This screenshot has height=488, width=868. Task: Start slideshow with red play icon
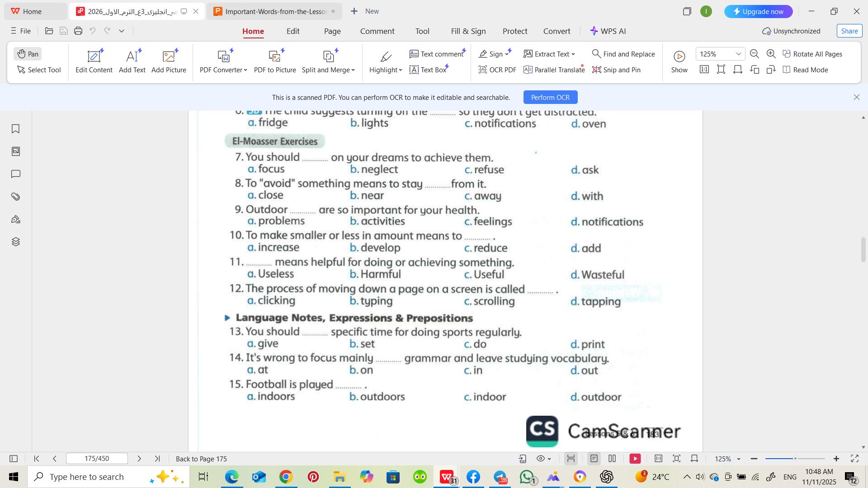635,459
